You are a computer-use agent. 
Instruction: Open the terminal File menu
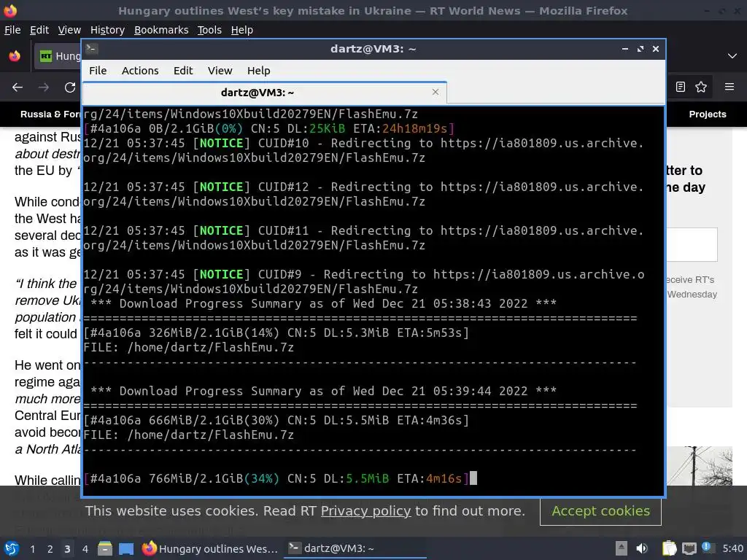point(98,71)
